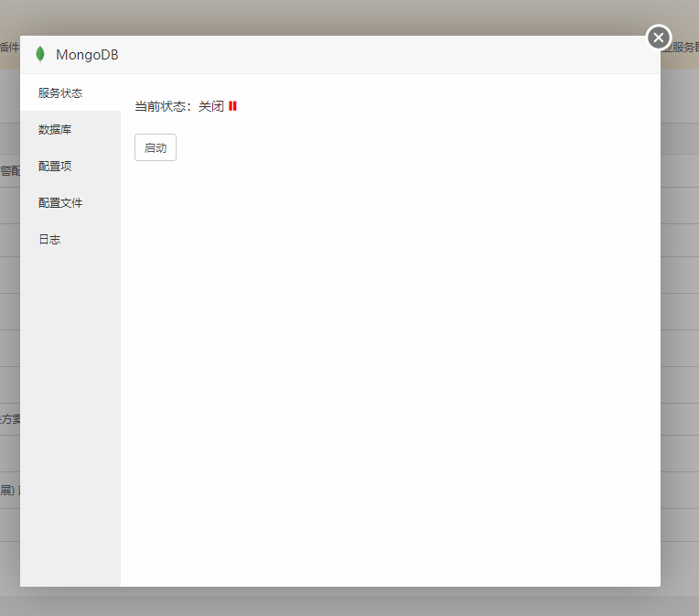Select the 配置文件 tab
Viewport: 699px width, 616px height.
point(70,202)
